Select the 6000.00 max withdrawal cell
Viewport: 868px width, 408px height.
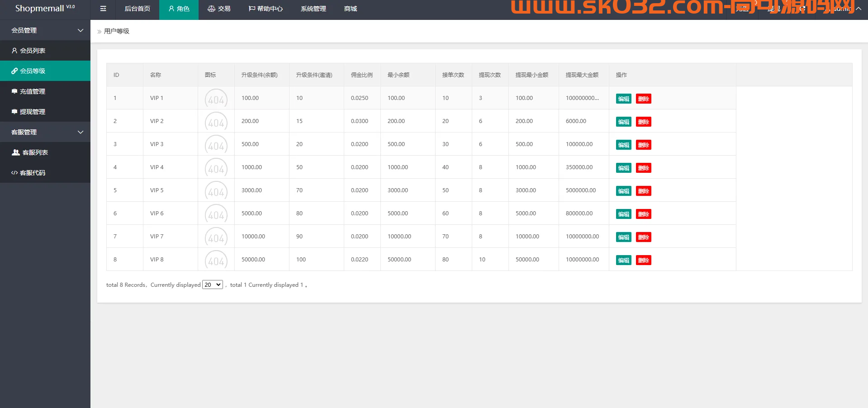[x=584, y=121]
